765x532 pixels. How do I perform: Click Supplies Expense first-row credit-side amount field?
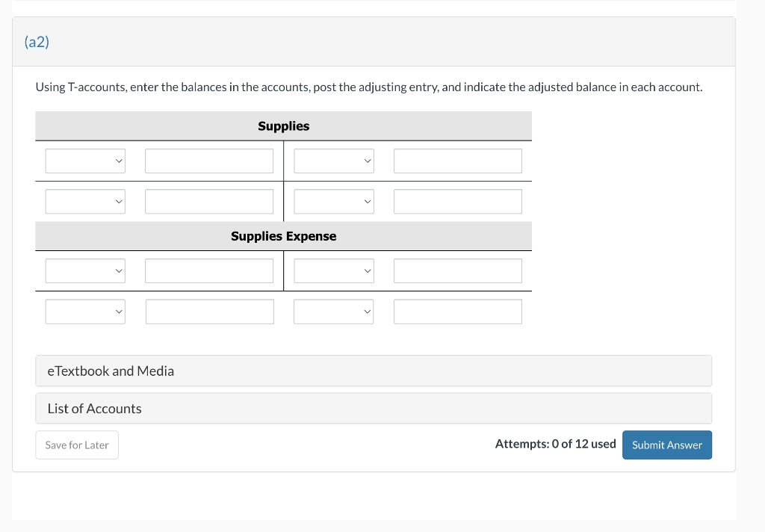coord(458,270)
